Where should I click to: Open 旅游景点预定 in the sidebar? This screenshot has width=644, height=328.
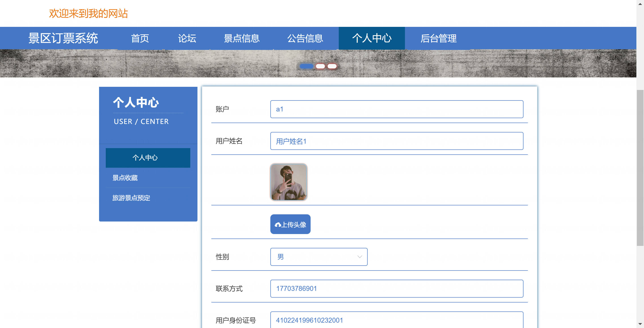tap(148, 198)
